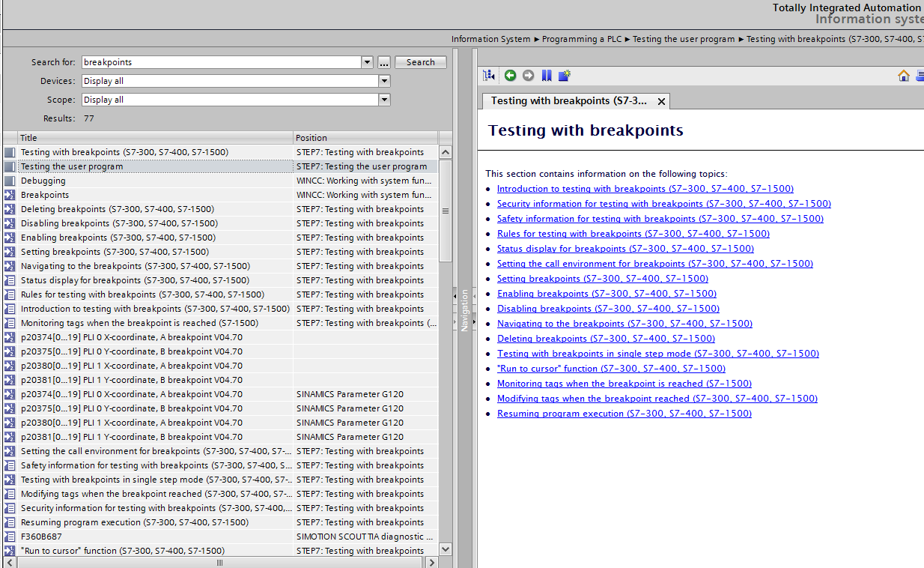Viewport: 924px width, 568px height.
Task: Click the ellipsis button beside the search field
Action: (383, 62)
